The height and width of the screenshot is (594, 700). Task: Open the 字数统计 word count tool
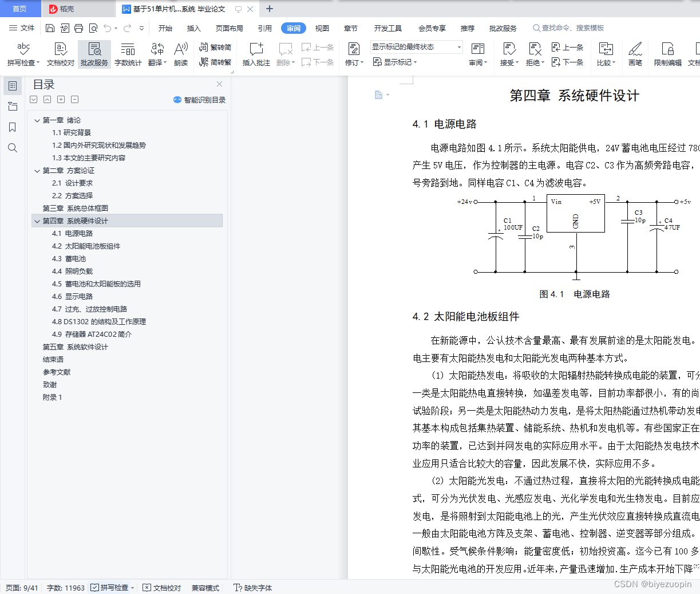[128, 54]
